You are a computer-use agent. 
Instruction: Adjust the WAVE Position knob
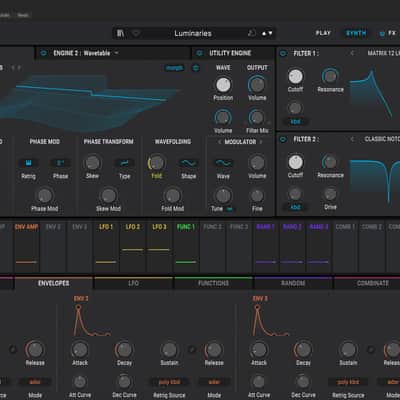point(223,85)
